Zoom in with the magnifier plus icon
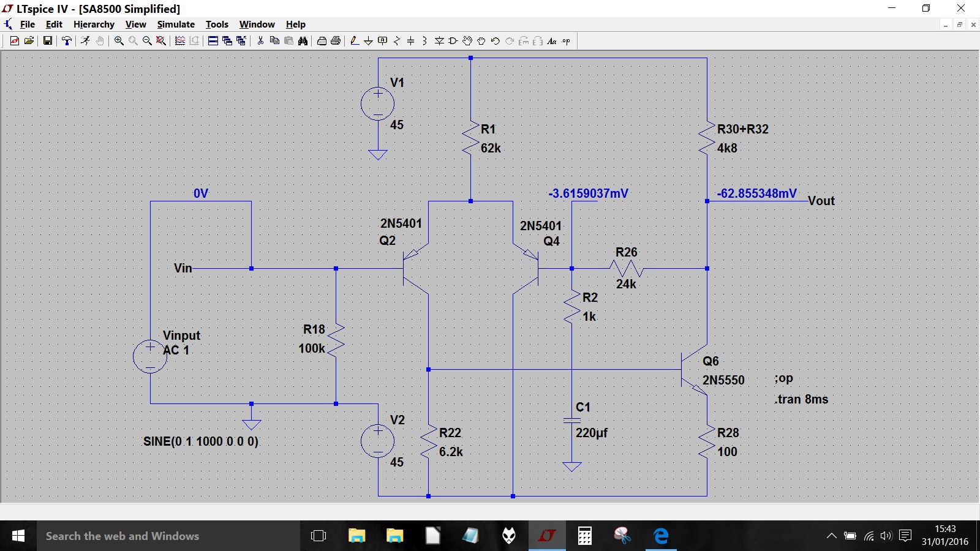Viewport: 980px width, 551px height. pos(119,41)
